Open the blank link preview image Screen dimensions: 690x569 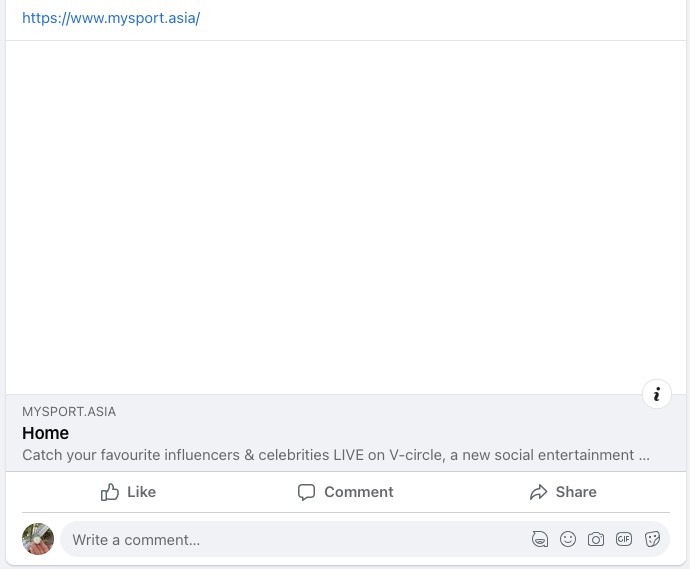(345, 217)
